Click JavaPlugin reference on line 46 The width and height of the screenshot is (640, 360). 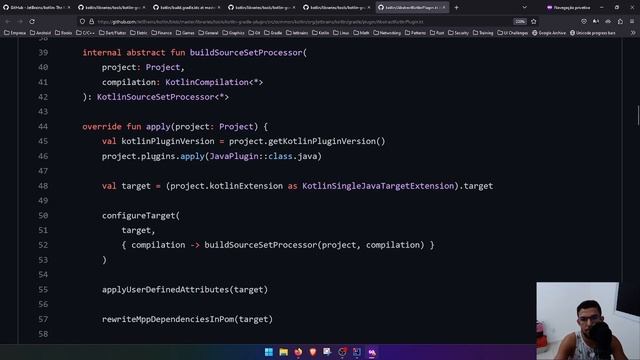point(234,156)
